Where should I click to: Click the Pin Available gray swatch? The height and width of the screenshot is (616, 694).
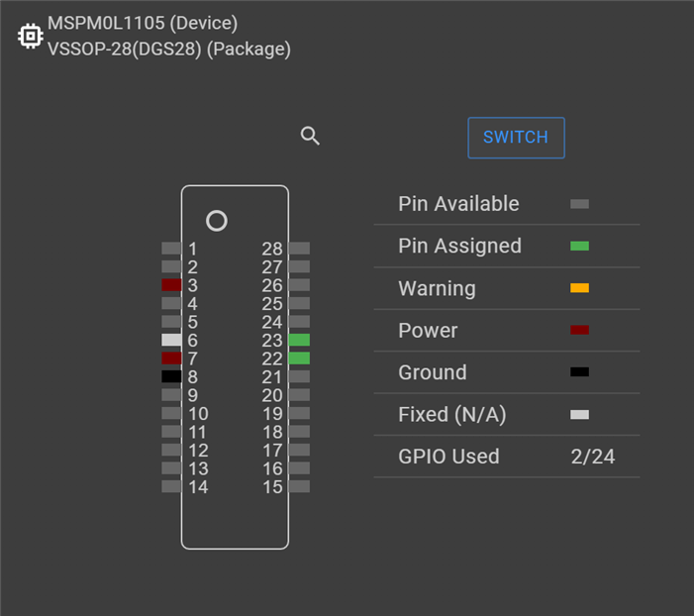coord(579,204)
